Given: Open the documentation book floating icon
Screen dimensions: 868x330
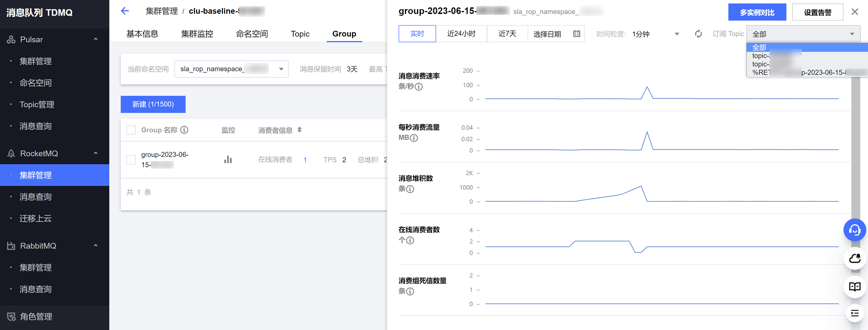Looking at the screenshot, I should (854, 287).
